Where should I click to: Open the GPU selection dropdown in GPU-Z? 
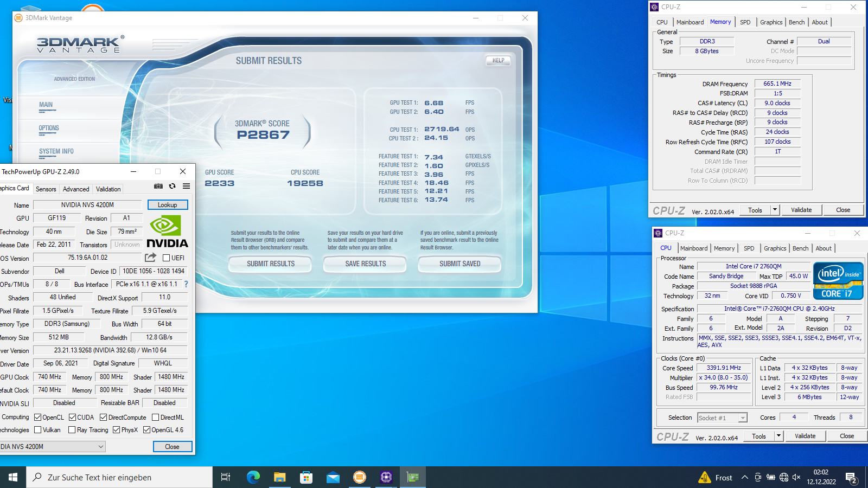(52, 446)
